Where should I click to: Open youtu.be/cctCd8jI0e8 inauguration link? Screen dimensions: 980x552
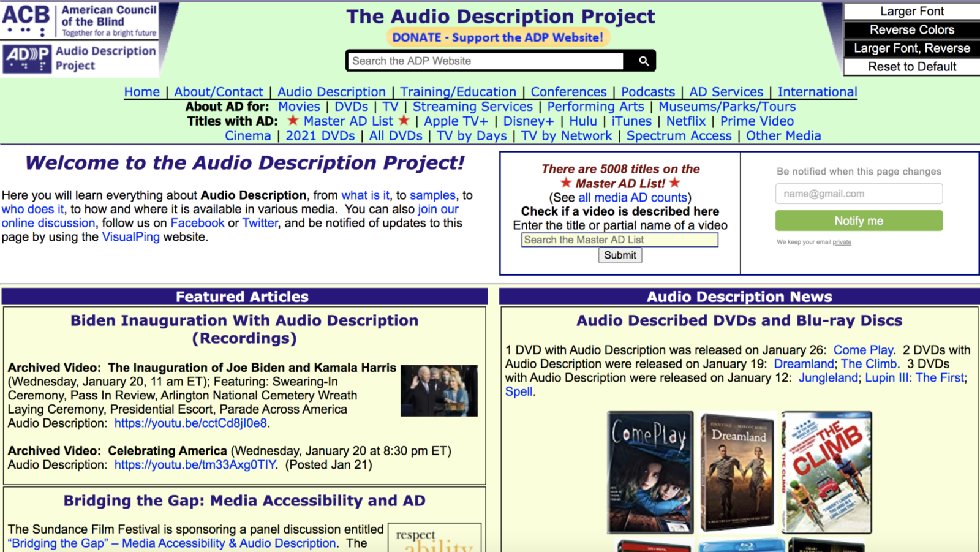tap(190, 423)
